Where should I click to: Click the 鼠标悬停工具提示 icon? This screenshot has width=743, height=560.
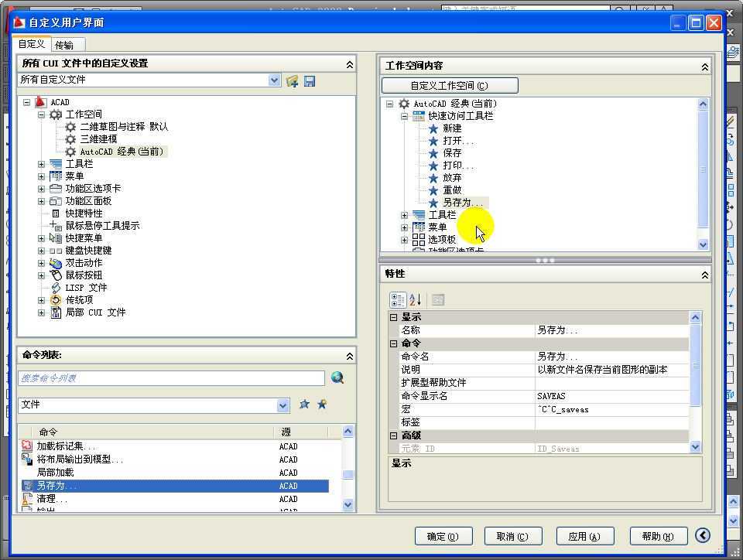[x=56, y=226]
